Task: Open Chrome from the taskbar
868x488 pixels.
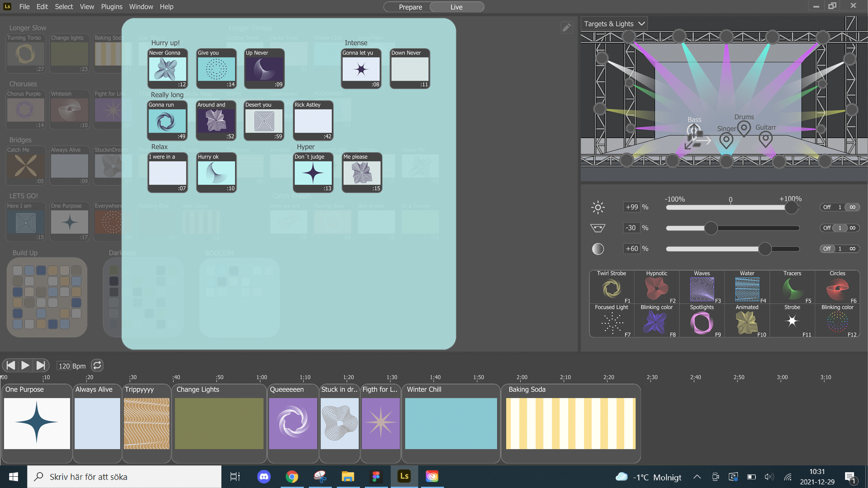Action: 292,476
